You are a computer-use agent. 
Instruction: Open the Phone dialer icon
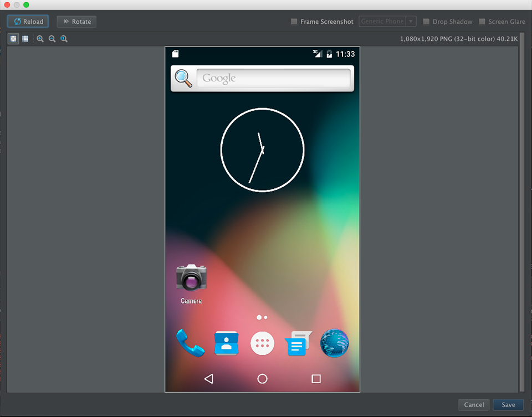[190, 343]
